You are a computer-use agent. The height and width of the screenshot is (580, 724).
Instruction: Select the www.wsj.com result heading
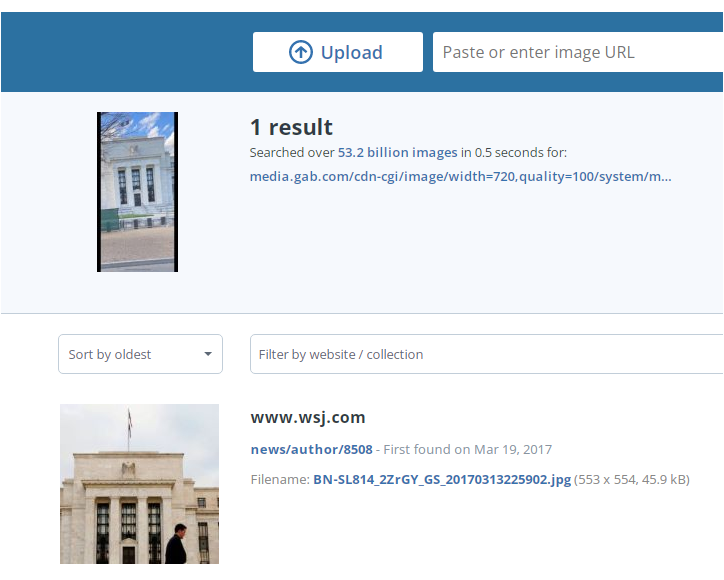(308, 417)
